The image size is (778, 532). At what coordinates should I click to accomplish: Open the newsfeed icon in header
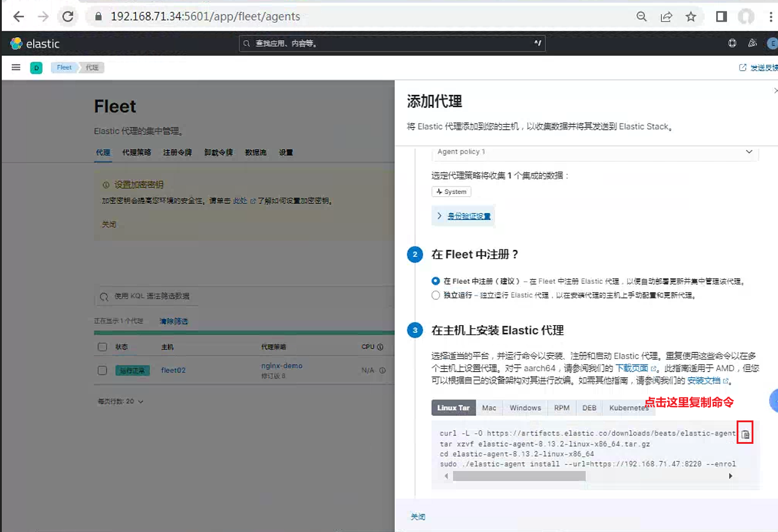752,43
